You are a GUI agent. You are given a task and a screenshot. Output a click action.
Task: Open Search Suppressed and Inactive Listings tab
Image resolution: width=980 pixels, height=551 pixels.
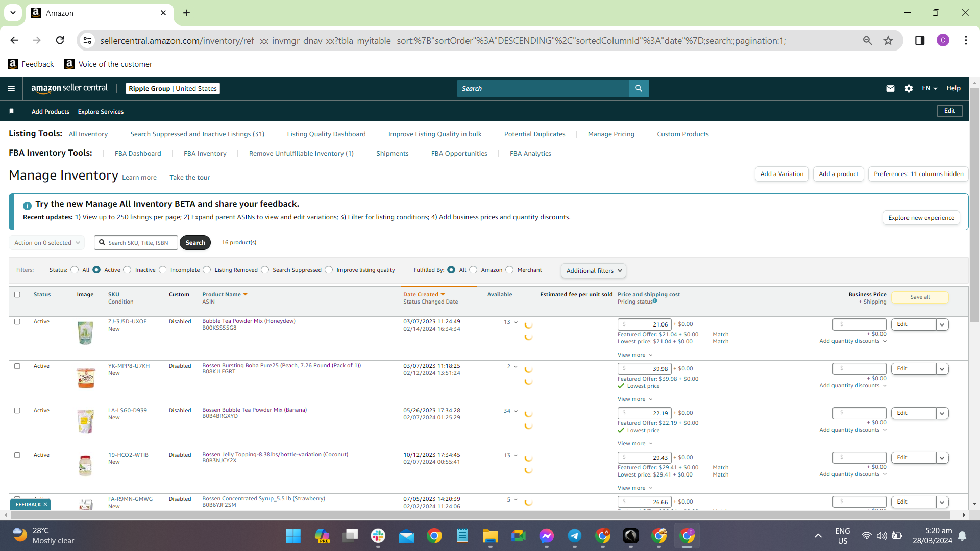(197, 134)
